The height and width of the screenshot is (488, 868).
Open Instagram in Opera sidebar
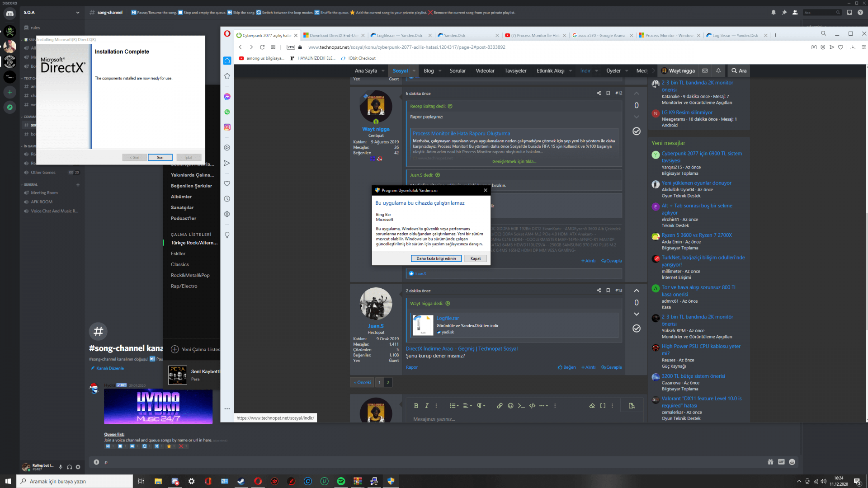coord(227,127)
